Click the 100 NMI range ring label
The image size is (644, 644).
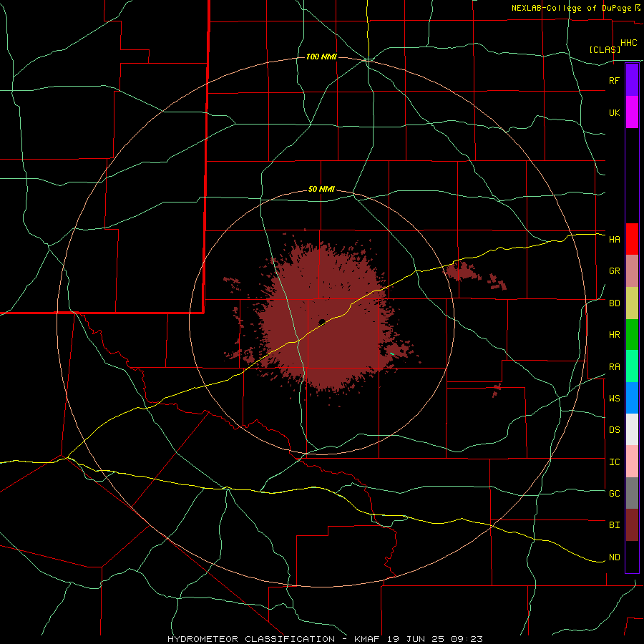(321, 57)
